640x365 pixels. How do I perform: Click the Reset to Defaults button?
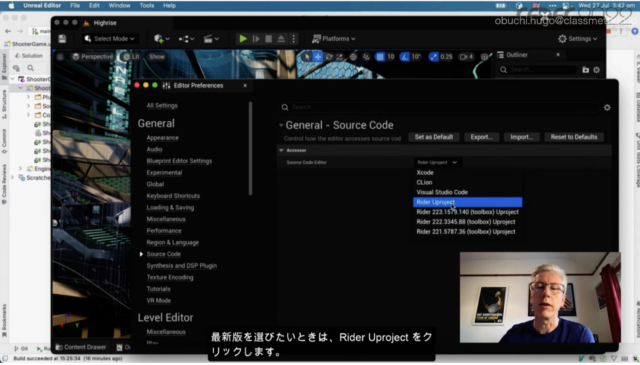tap(574, 137)
